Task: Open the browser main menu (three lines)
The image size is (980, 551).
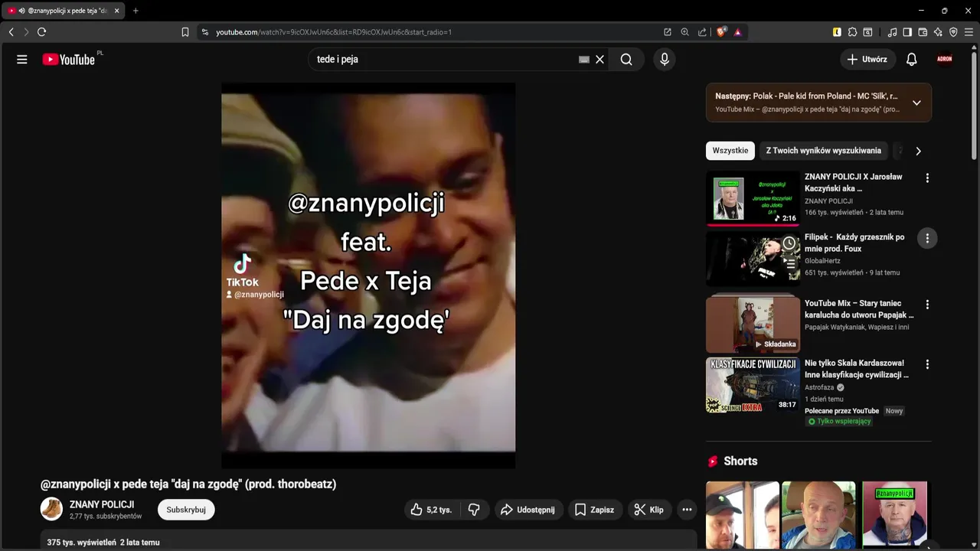Action: point(969,32)
